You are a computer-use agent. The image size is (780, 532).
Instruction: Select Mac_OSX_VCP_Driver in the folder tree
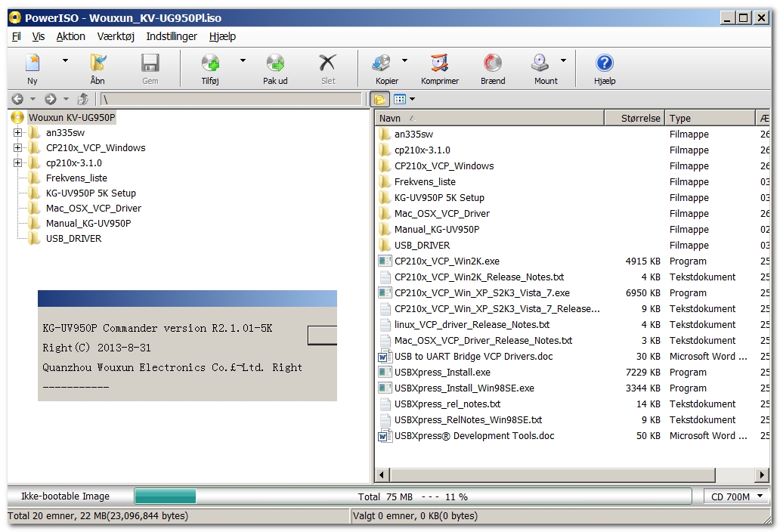pos(94,208)
